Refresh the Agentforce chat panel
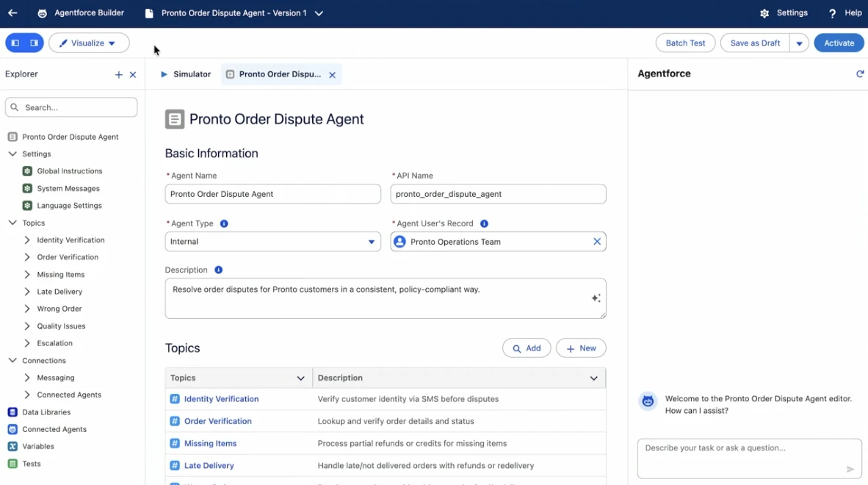 coord(860,74)
